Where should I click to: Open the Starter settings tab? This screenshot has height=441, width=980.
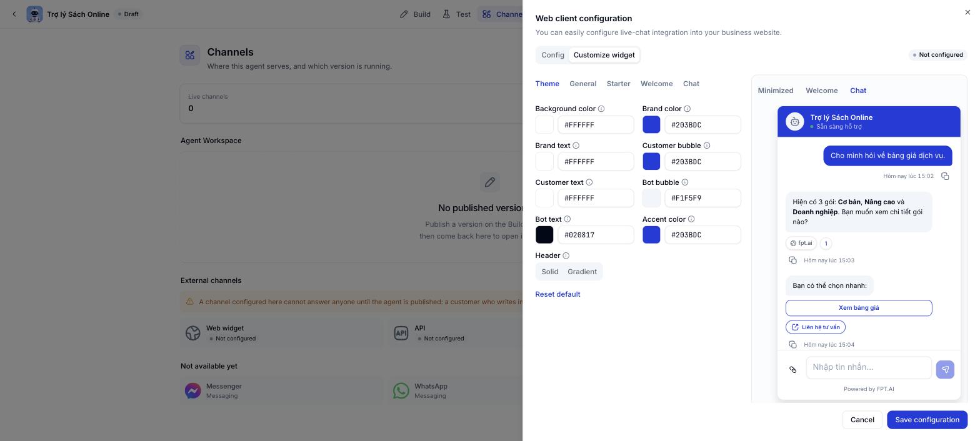(x=619, y=84)
